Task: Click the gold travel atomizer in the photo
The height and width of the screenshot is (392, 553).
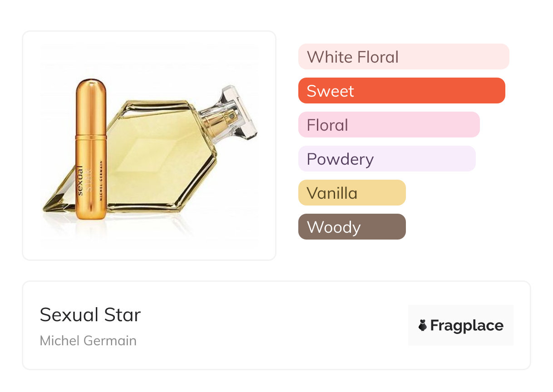Action: [91, 150]
